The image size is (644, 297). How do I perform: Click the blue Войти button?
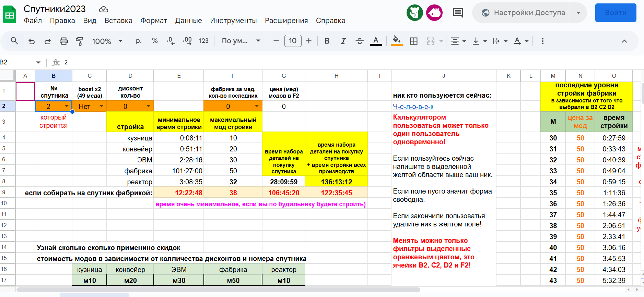(x=616, y=13)
